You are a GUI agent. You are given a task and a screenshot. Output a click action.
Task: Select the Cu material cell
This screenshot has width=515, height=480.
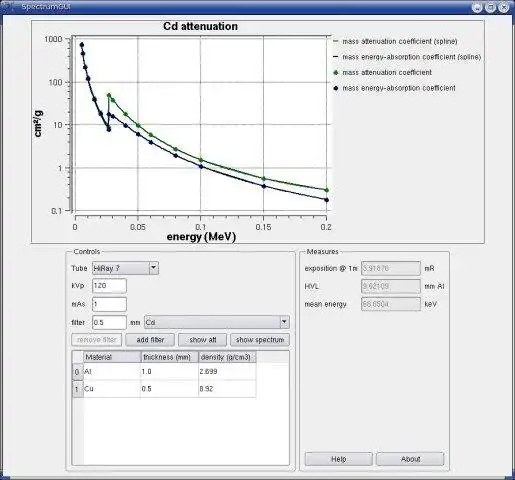click(112, 389)
